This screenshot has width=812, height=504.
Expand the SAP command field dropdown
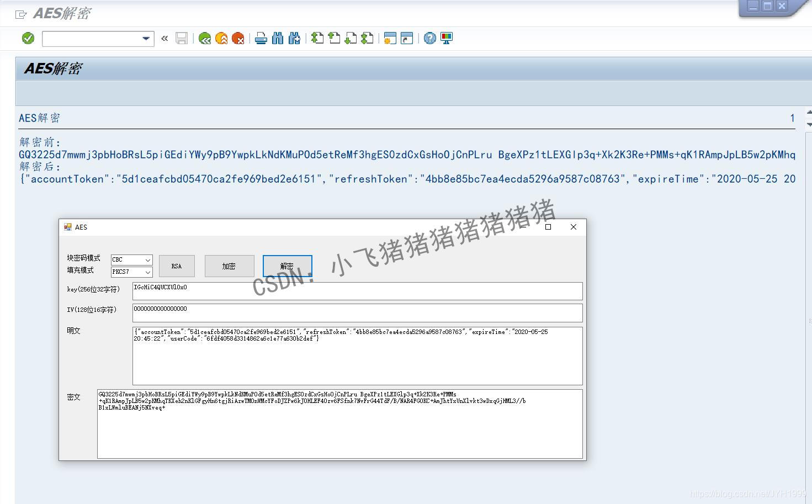click(146, 39)
